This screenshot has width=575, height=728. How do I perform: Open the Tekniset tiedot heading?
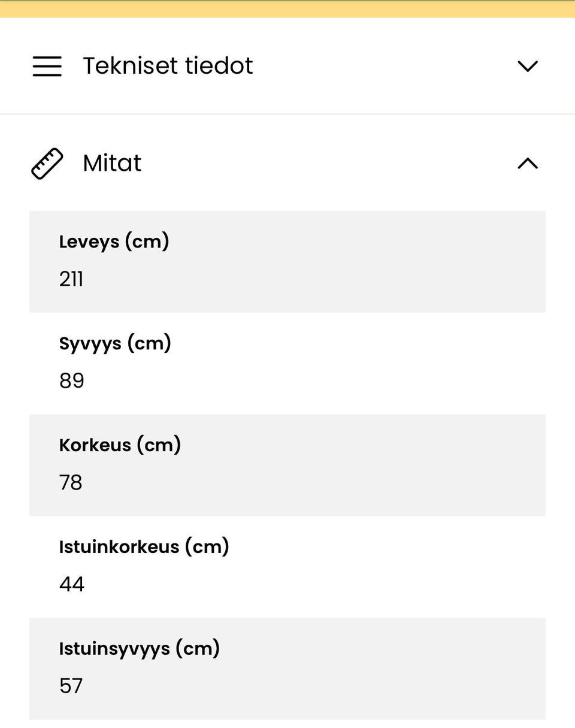click(168, 66)
